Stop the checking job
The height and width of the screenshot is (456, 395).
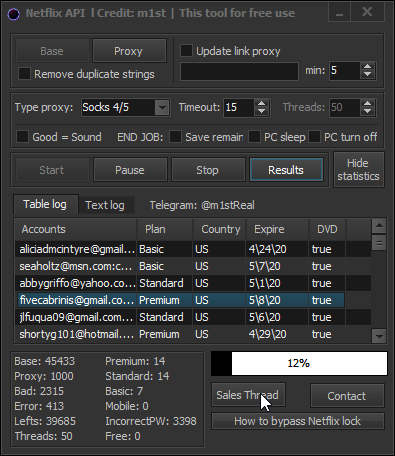208,170
